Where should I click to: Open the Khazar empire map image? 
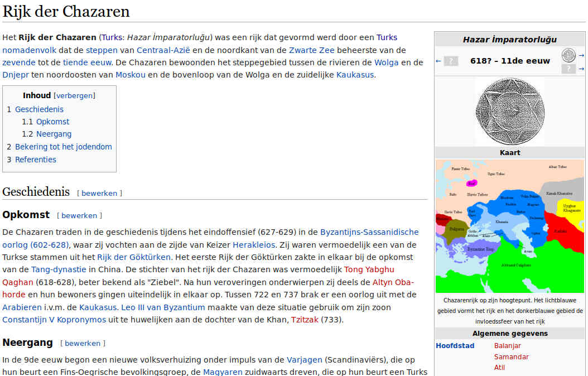pos(510,226)
